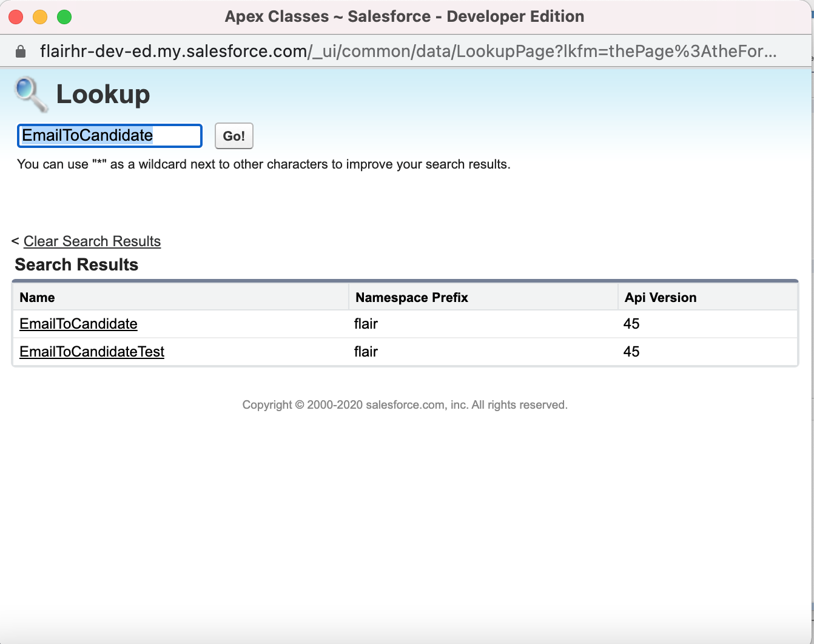
Task: Select the EmailToCandidate class result
Action: click(x=78, y=324)
